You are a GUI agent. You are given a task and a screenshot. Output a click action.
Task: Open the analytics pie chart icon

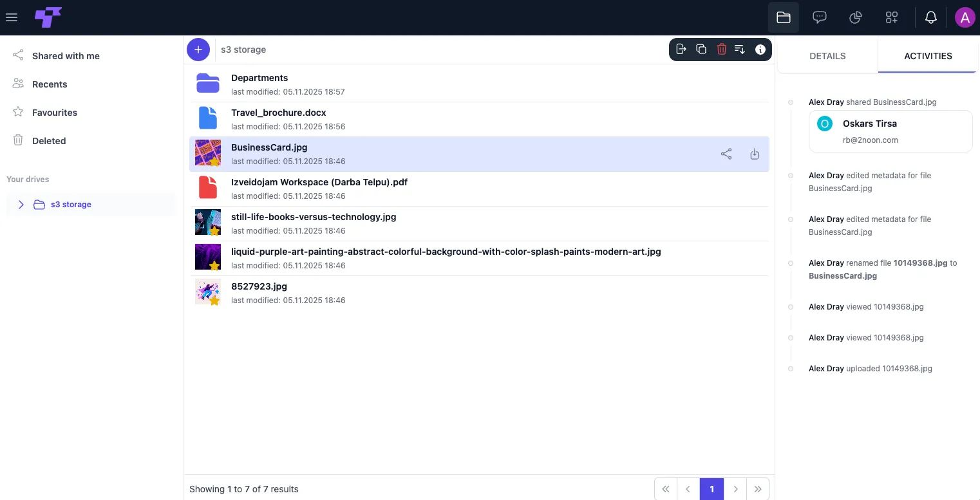coord(856,17)
